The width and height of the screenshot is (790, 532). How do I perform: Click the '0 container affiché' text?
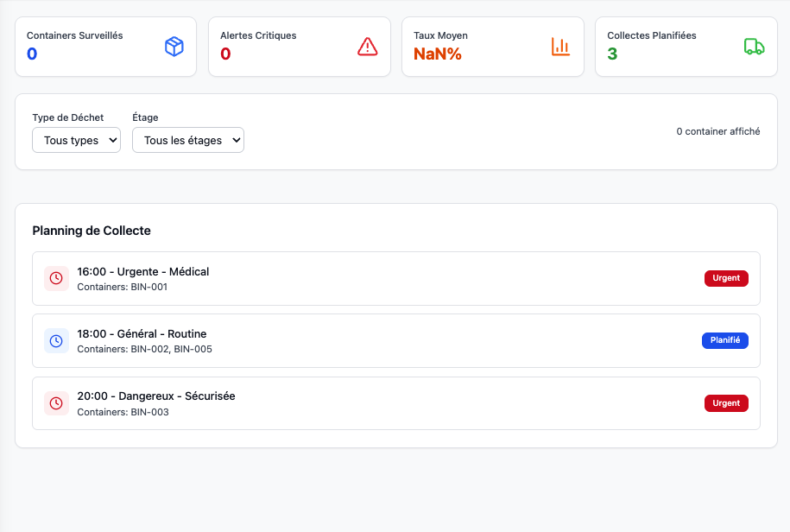tap(717, 131)
